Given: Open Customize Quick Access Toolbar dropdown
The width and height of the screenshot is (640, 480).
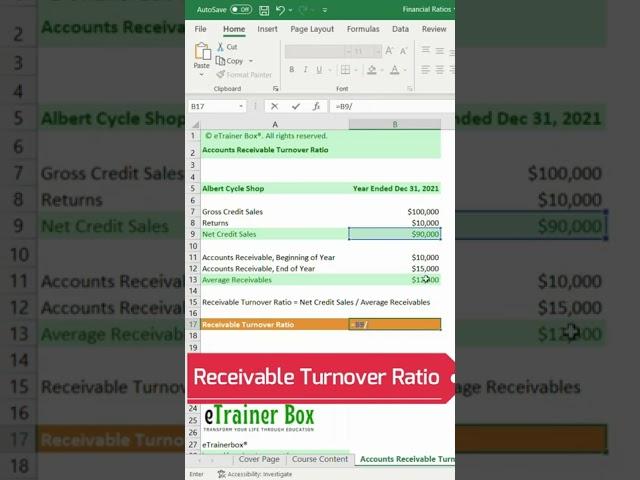Looking at the screenshot, I should [324, 10].
